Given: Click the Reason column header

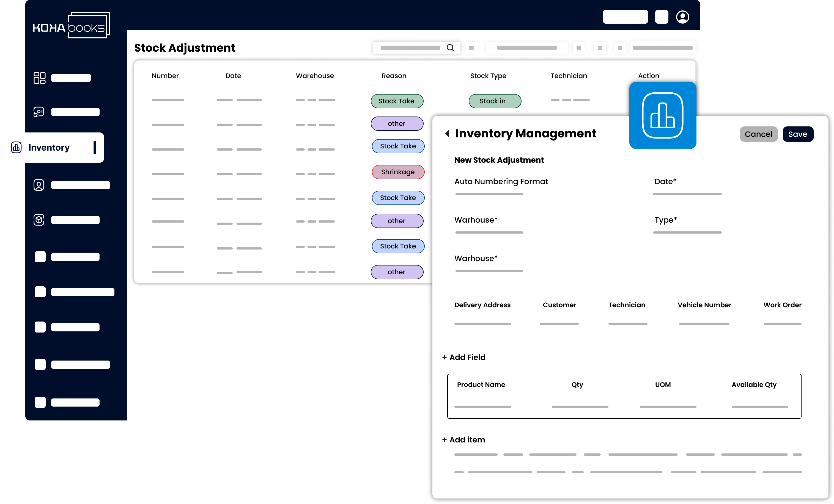Looking at the screenshot, I should (x=394, y=76).
